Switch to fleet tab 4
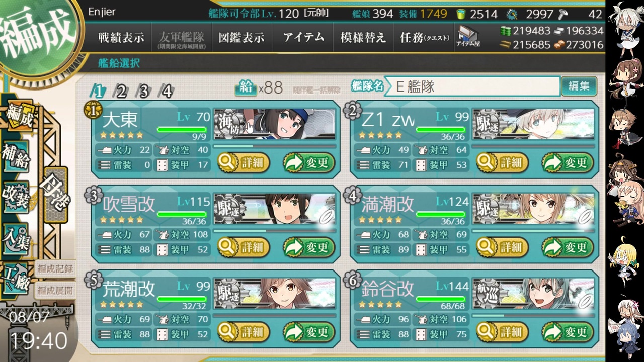Screen dimensions: 644x362 point(167,91)
